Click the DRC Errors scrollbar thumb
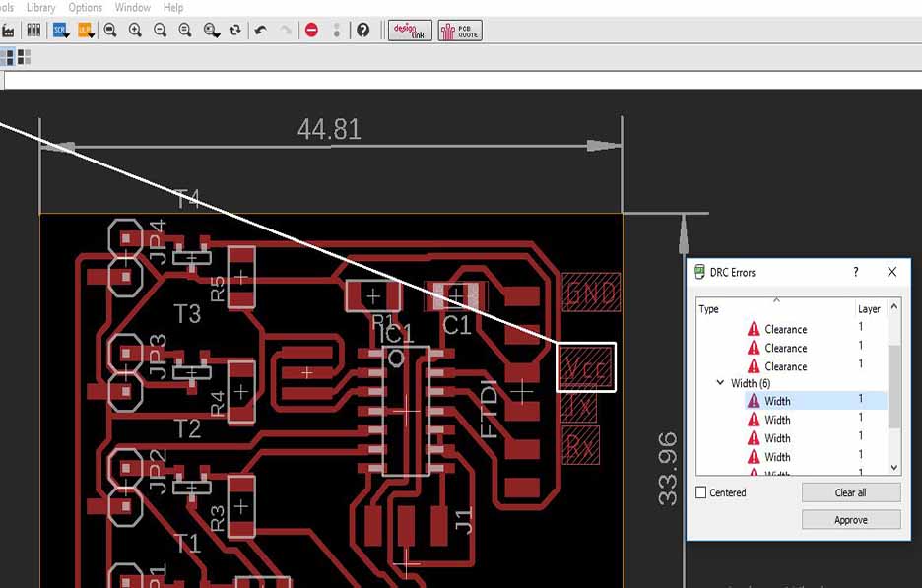 click(894, 386)
